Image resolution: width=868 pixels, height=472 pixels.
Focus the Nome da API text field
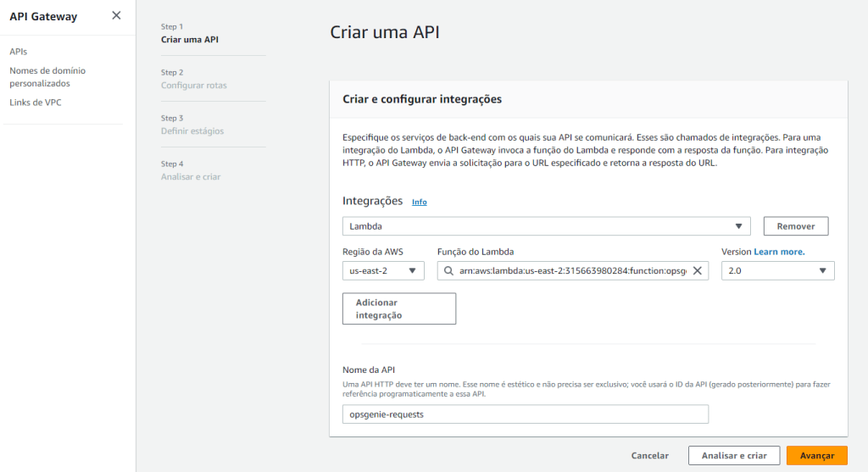click(526, 414)
